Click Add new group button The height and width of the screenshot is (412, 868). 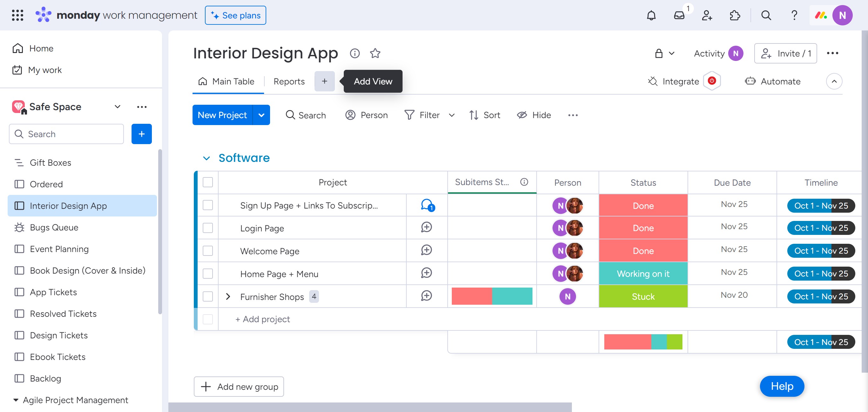click(239, 386)
